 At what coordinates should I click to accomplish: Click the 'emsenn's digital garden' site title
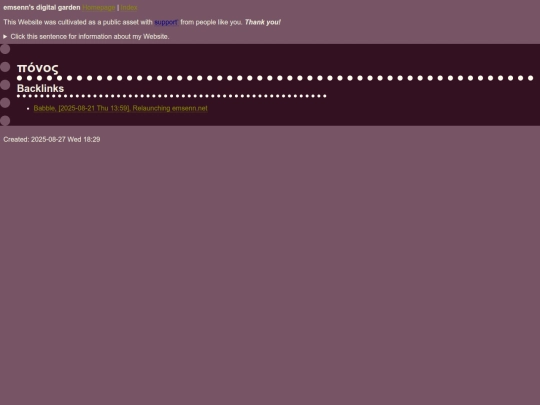coord(42,8)
